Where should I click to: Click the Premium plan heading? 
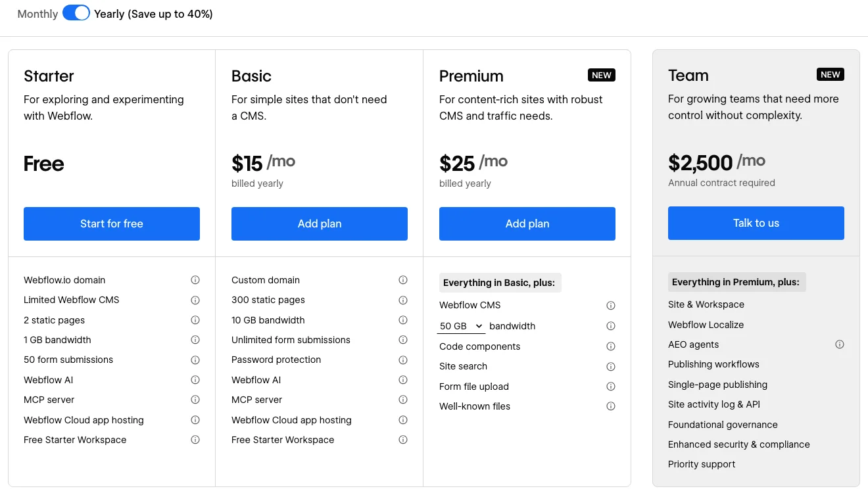471,76
